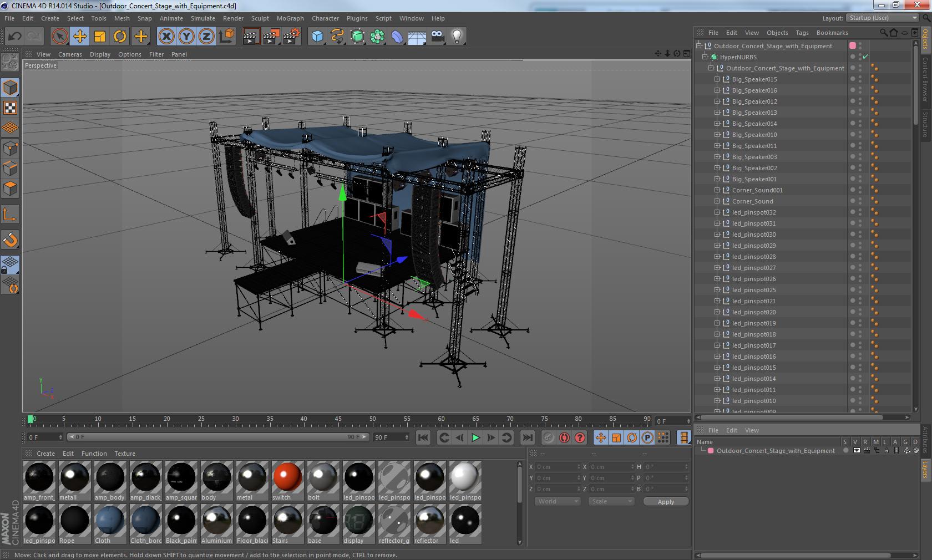Viewport: 932px width, 560px height.
Task: Toggle X axis lock
Action: [x=166, y=37]
